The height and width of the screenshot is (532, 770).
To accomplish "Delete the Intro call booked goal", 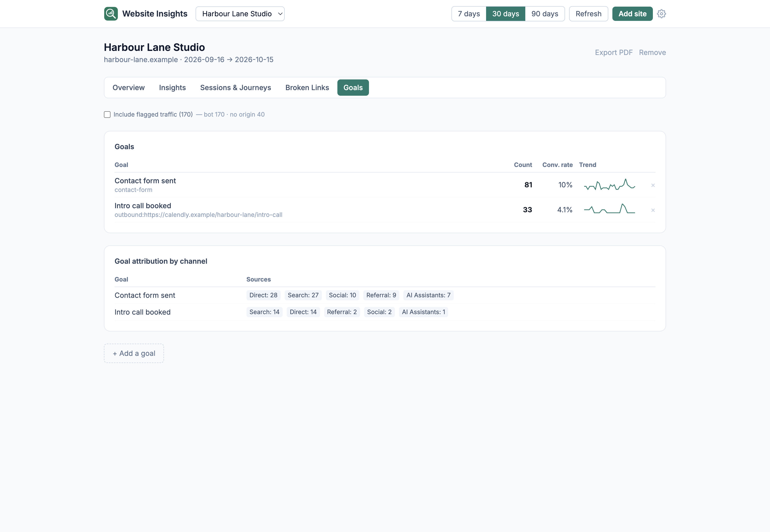I will [653, 210].
